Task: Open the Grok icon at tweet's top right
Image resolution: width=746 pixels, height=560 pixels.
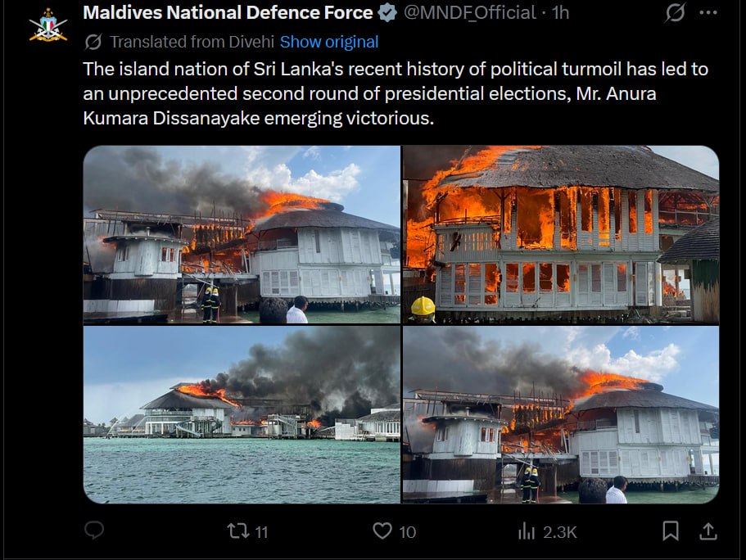Action: [x=675, y=12]
